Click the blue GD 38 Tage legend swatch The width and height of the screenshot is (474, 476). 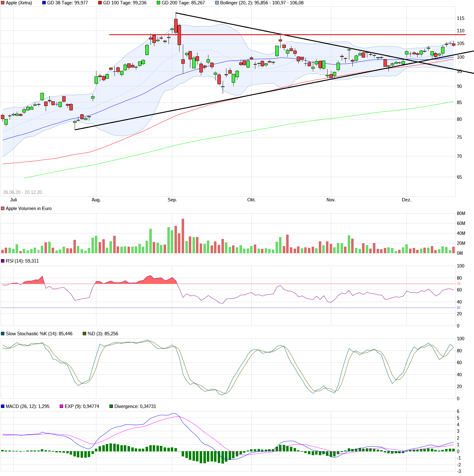coord(44,3)
